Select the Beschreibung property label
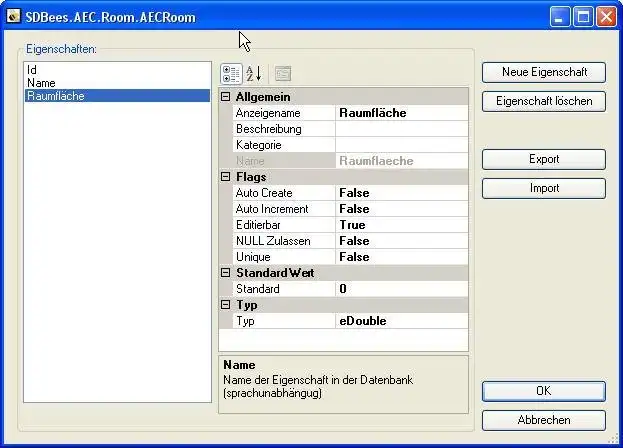This screenshot has width=623, height=448. 284,129
